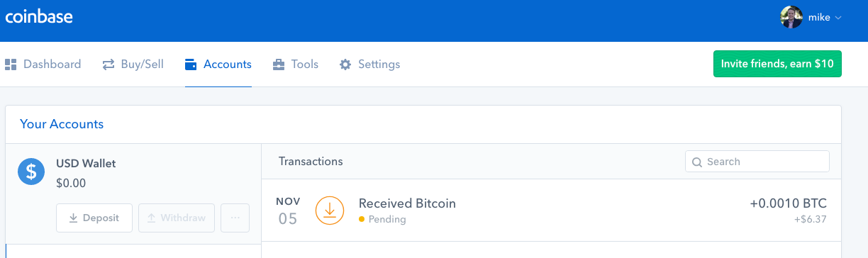
Task: Go to the Tools tab
Action: (296, 64)
